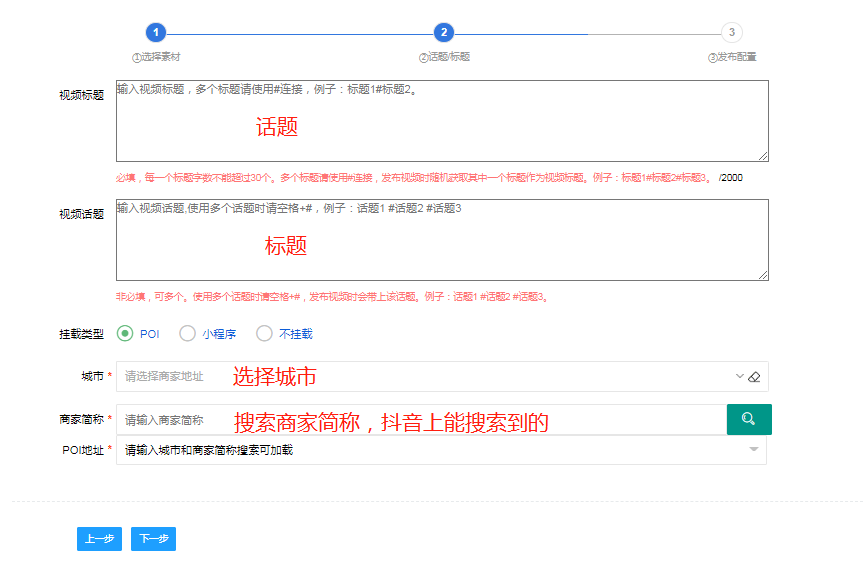The height and width of the screenshot is (566, 863).
Task: Click the green merchant search magnifier icon
Action: tap(748, 419)
